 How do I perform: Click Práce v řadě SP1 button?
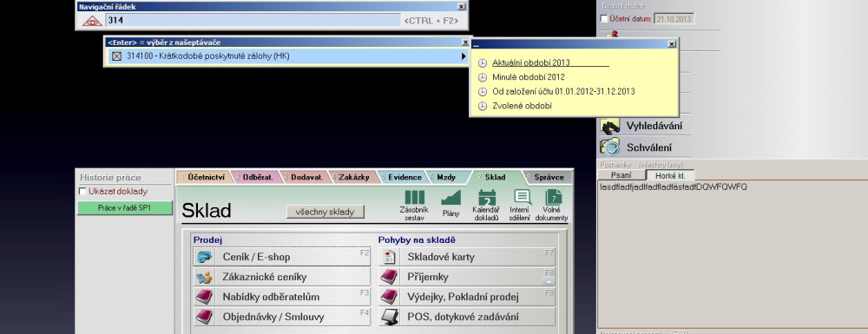click(124, 208)
